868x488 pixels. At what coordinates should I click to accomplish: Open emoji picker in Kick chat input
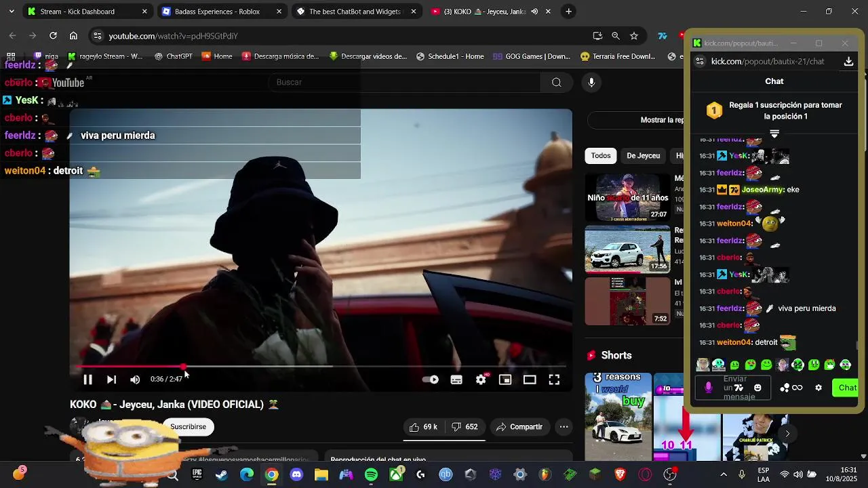[757, 388]
